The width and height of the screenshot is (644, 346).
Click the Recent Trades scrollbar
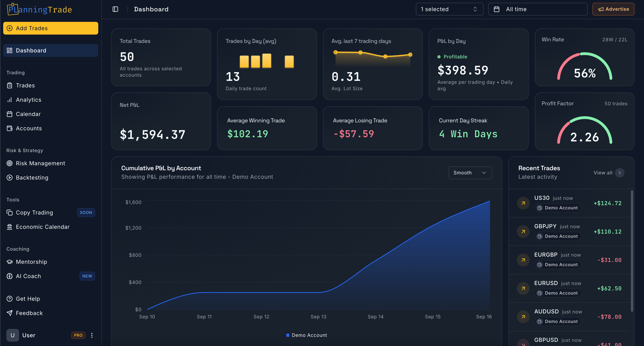(632, 251)
